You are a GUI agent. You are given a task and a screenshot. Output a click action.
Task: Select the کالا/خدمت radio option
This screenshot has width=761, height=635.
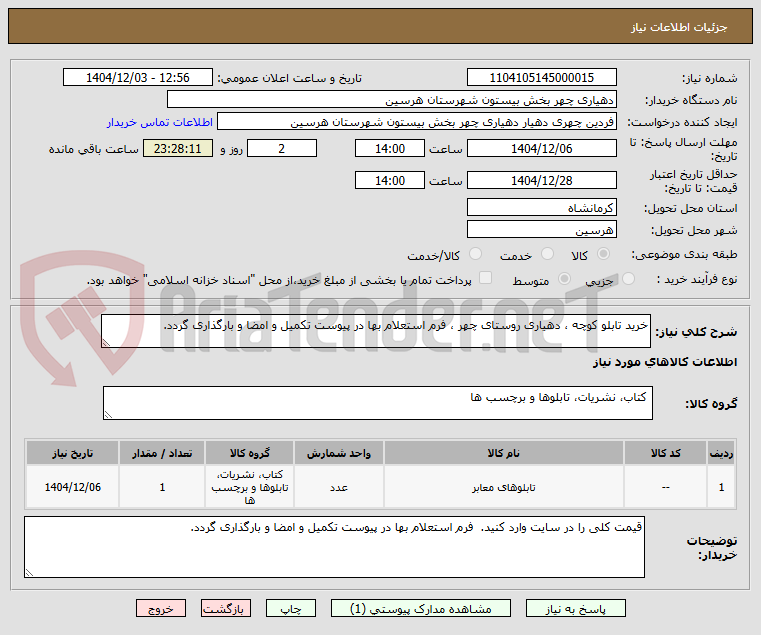(x=476, y=254)
